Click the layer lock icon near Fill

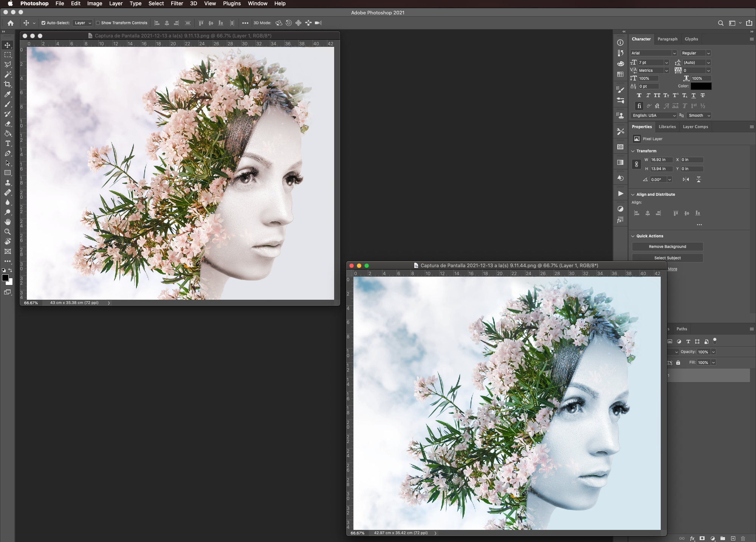pyautogui.click(x=678, y=362)
